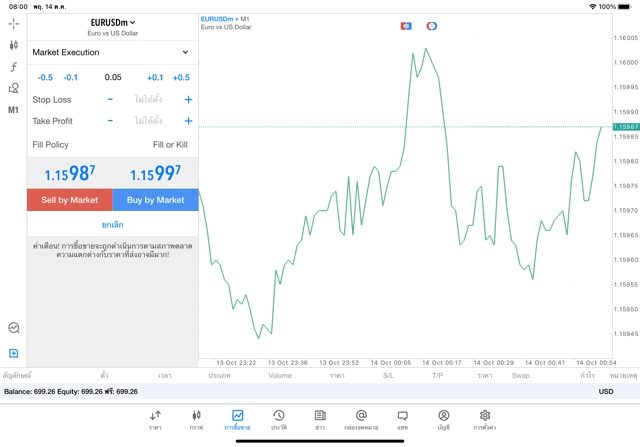Decrease Stop Loss with minus button

[x=110, y=99]
